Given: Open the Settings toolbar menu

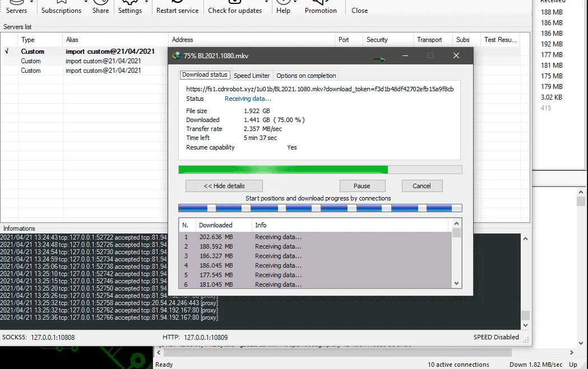Looking at the screenshot, I should 130,7.
